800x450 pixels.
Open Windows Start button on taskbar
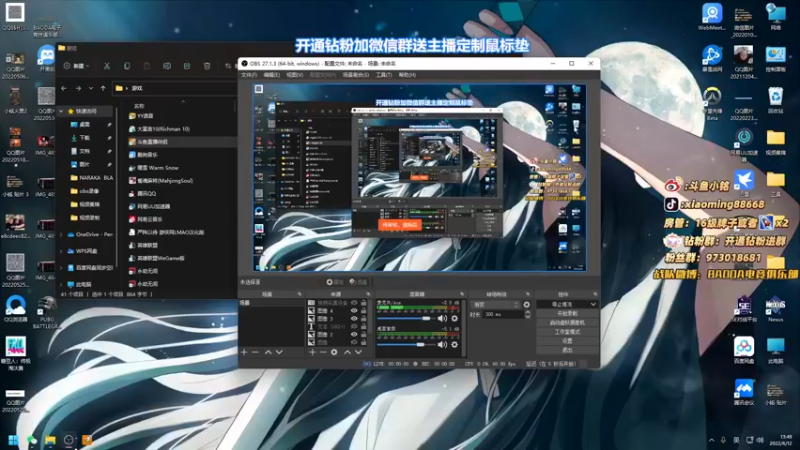14,440
